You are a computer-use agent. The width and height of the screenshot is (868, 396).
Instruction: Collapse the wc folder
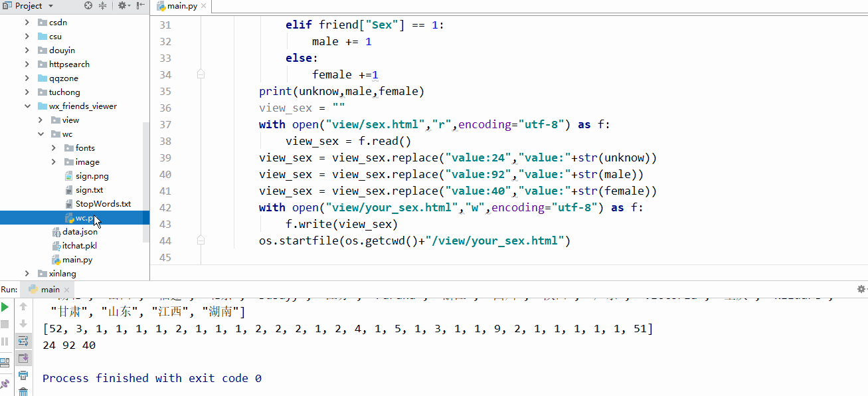tap(41, 134)
